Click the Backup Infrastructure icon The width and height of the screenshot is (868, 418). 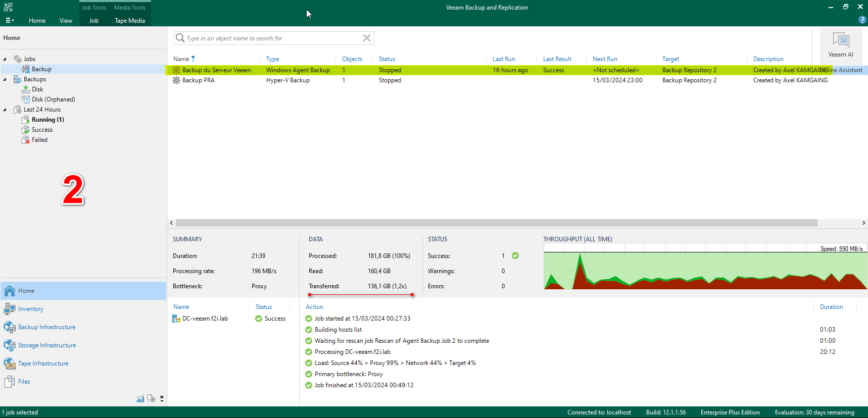point(10,327)
